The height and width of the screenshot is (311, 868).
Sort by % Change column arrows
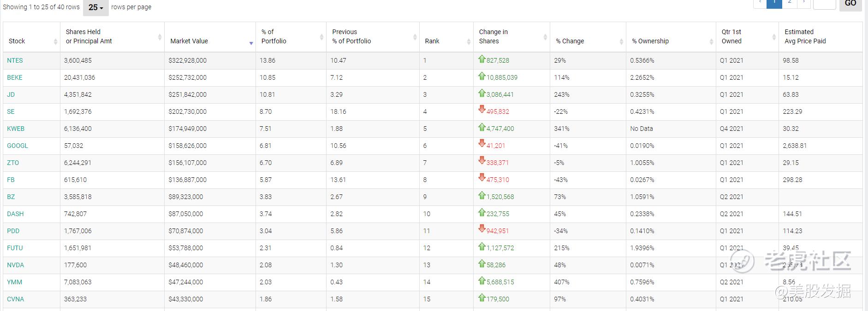(x=621, y=41)
